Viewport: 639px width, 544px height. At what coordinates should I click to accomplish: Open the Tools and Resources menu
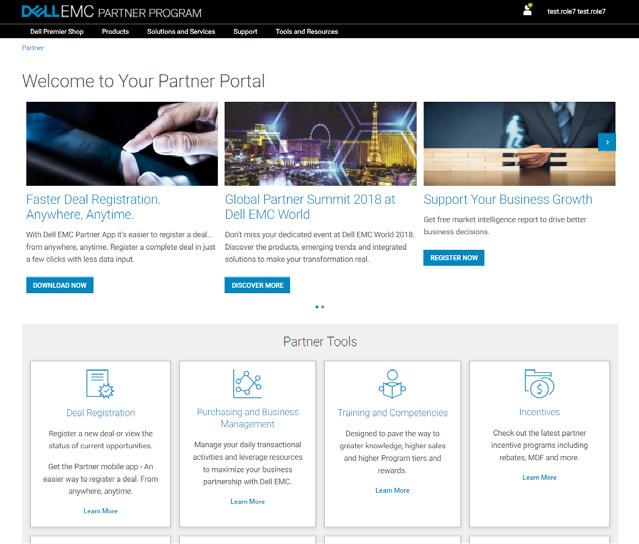(x=307, y=31)
